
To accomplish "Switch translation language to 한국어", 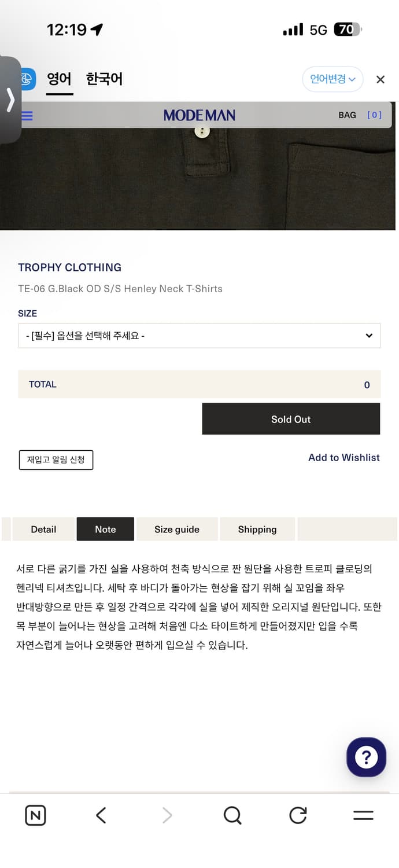I will click(103, 79).
